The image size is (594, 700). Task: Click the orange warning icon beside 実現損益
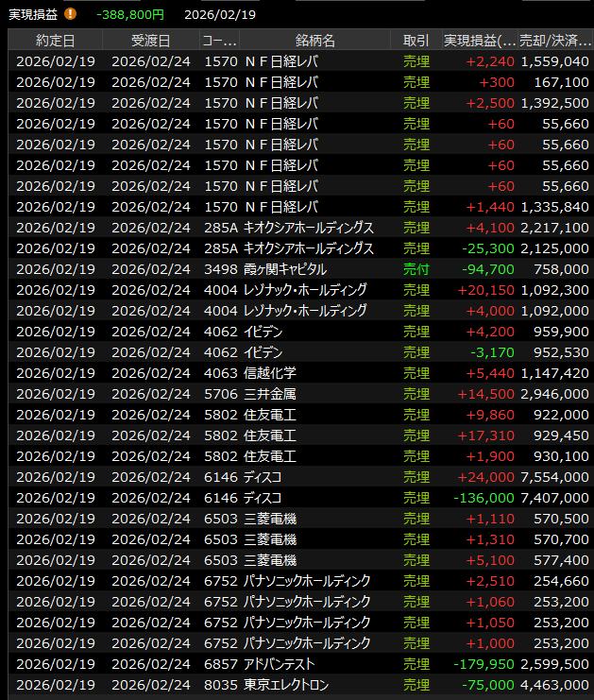click(x=71, y=15)
